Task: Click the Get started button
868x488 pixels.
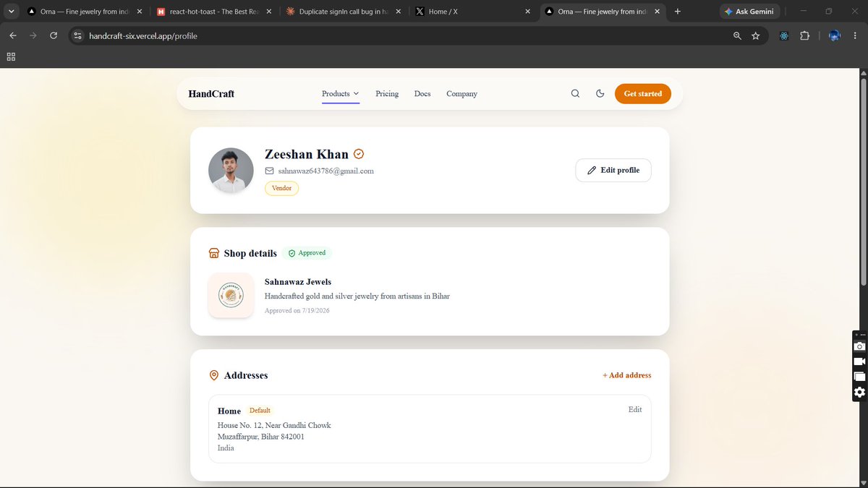Action: [x=643, y=93]
